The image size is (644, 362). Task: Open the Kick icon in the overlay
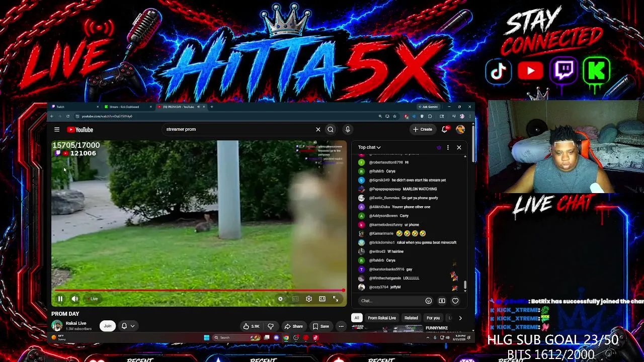click(597, 70)
